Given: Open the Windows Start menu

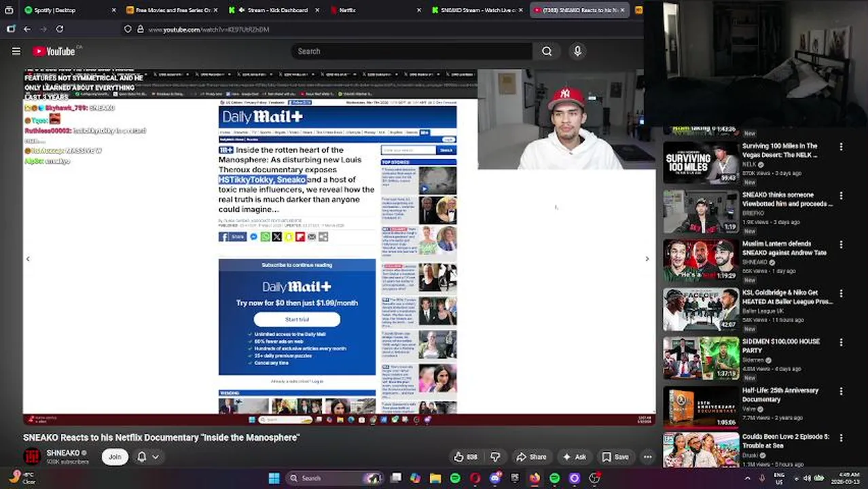Looking at the screenshot, I should click(274, 478).
